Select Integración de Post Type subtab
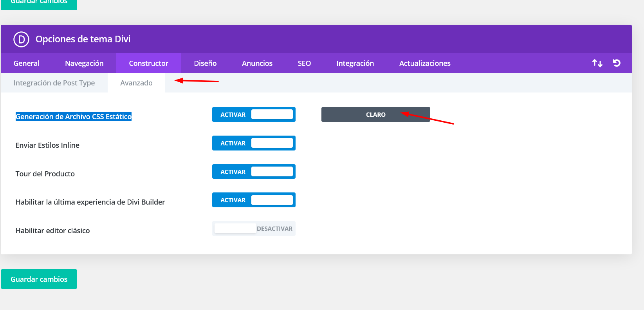The height and width of the screenshot is (310, 644). tap(54, 83)
